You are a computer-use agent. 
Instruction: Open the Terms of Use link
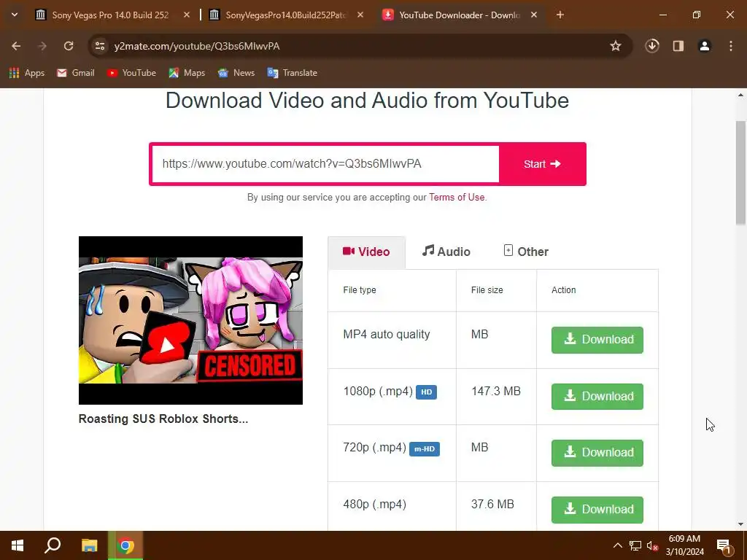pos(457,197)
